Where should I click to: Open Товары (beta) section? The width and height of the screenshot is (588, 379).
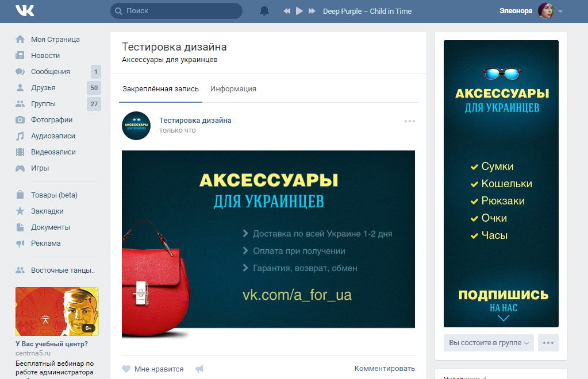[54, 195]
